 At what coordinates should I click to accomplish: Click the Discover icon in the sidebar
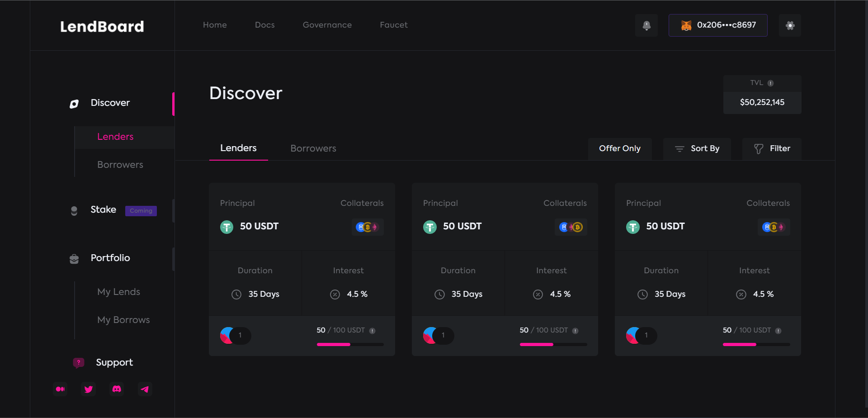click(x=74, y=104)
